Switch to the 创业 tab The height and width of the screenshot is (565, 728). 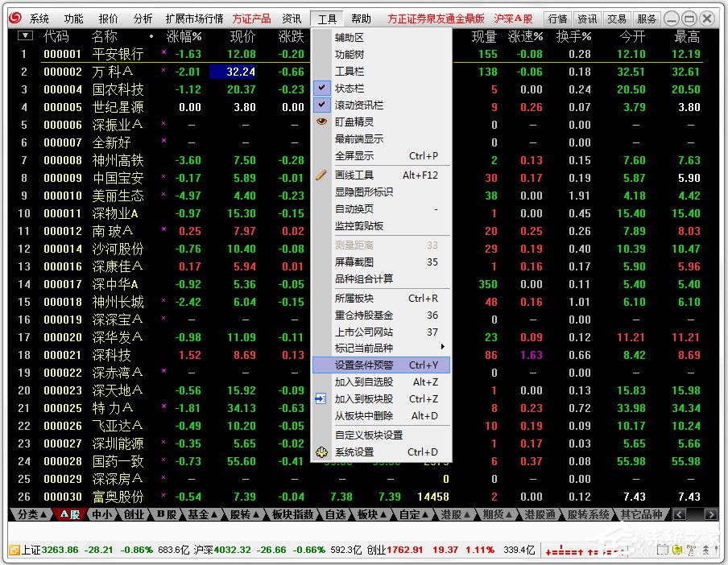(x=134, y=514)
